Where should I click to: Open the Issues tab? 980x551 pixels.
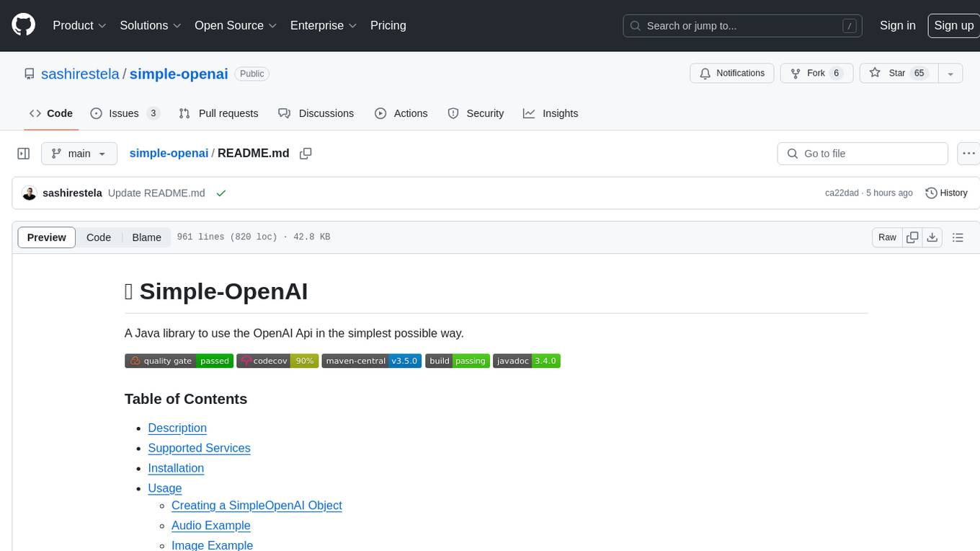pos(125,113)
